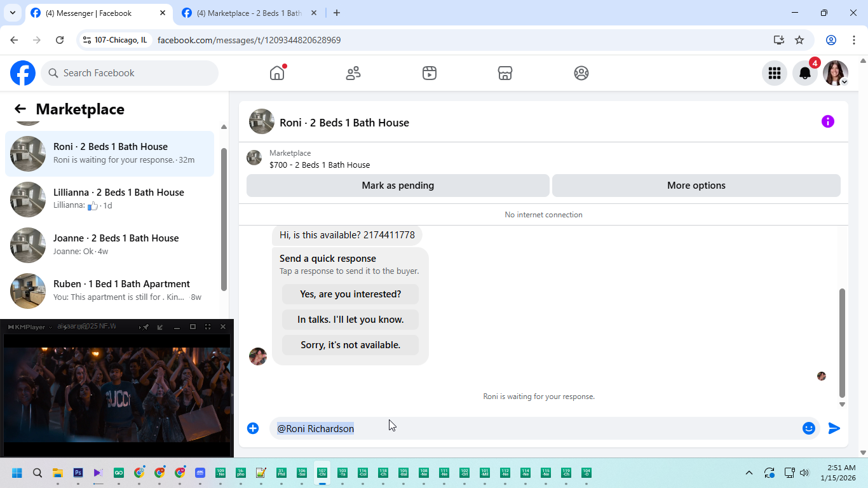The image size is (868, 488).
Task: Click the blue plus attachment icon
Action: pos(253,428)
